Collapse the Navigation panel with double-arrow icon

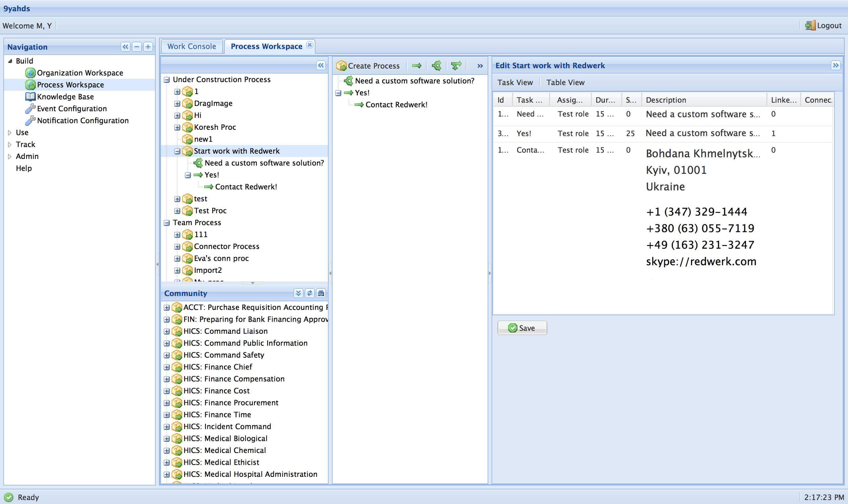125,47
